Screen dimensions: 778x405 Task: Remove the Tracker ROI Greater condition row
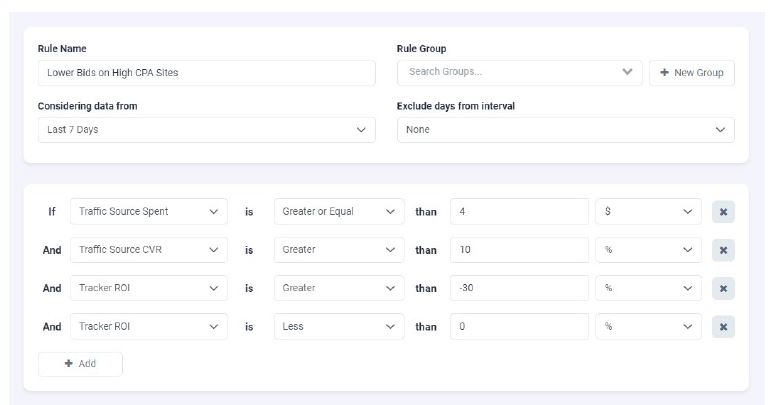[723, 288]
